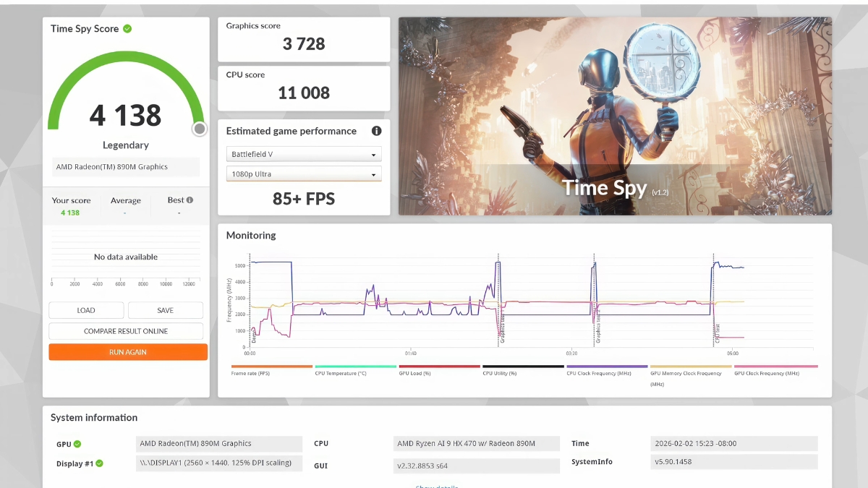Click the 01:40 mark on chart axis
The image size is (868, 488).
(411, 354)
